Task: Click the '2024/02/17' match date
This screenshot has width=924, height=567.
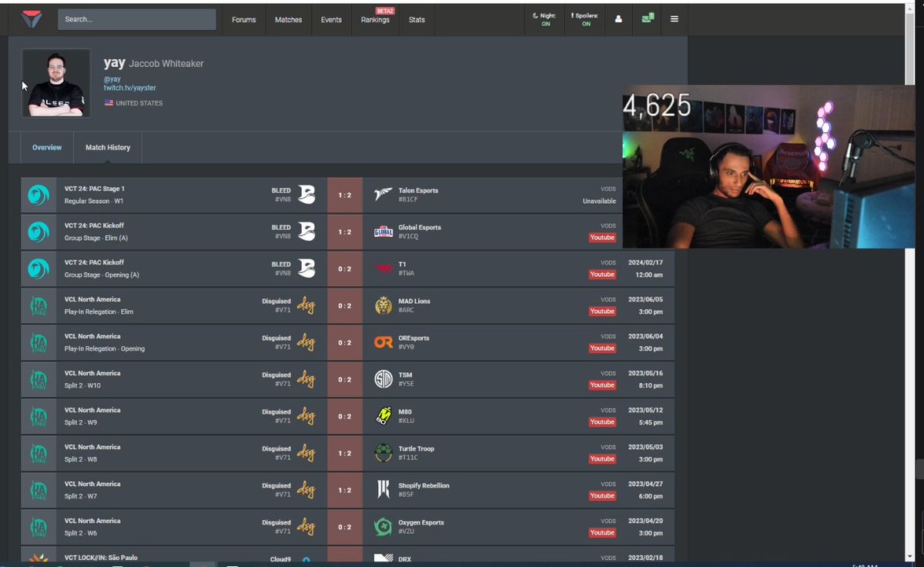Action: pyautogui.click(x=645, y=262)
